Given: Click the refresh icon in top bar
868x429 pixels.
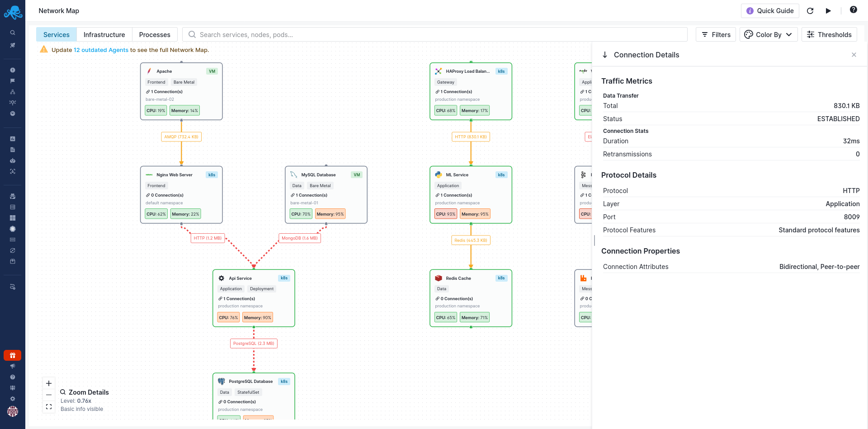Looking at the screenshot, I should coord(810,11).
